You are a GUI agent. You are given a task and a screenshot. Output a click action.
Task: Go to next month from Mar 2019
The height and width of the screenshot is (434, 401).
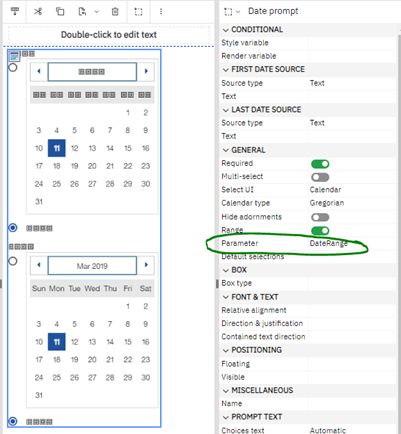tap(146, 265)
